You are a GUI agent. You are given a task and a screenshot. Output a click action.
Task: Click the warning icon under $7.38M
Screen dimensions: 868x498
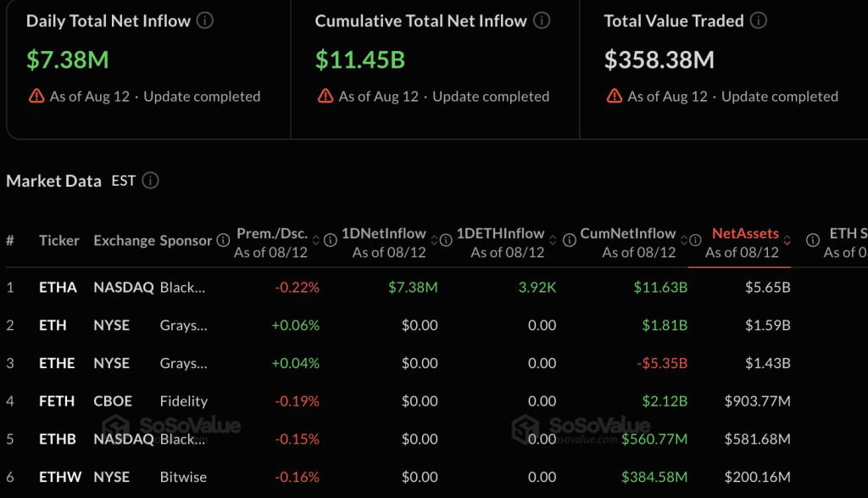tap(36, 96)
